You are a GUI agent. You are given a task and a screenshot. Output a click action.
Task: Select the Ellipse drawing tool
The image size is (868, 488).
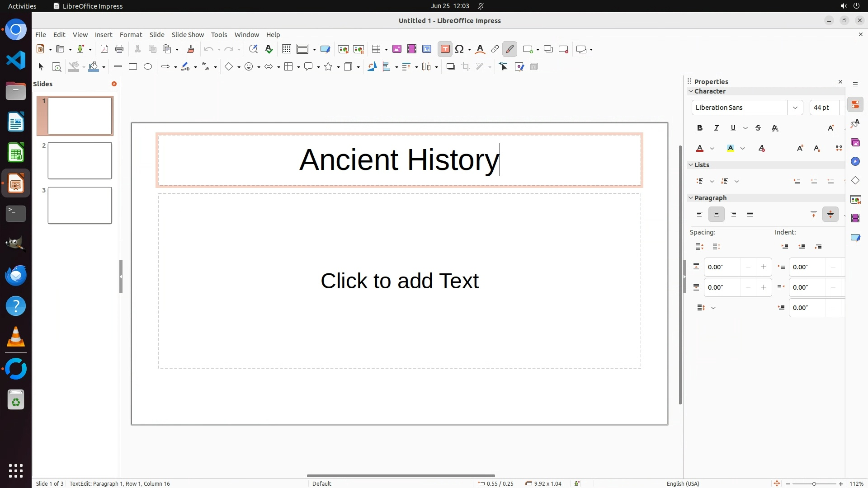click(148, 67)
